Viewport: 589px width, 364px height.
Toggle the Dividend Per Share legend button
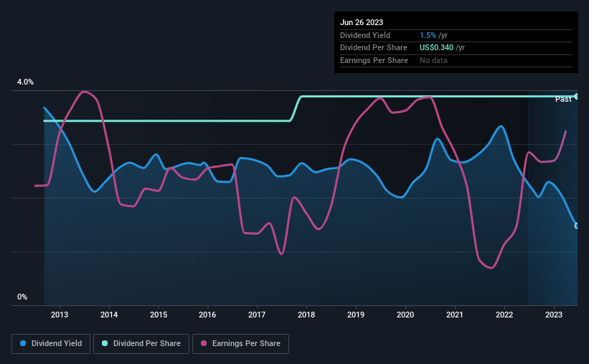click(141, 343)
